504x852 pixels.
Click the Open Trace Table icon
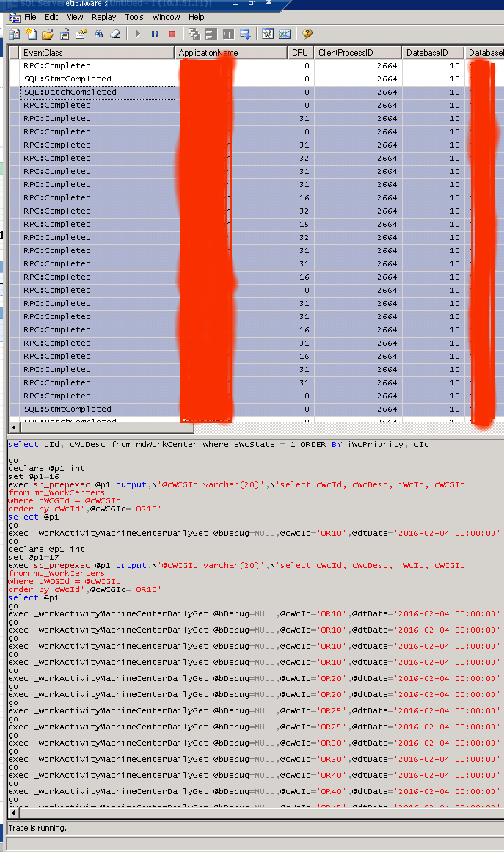65,34
